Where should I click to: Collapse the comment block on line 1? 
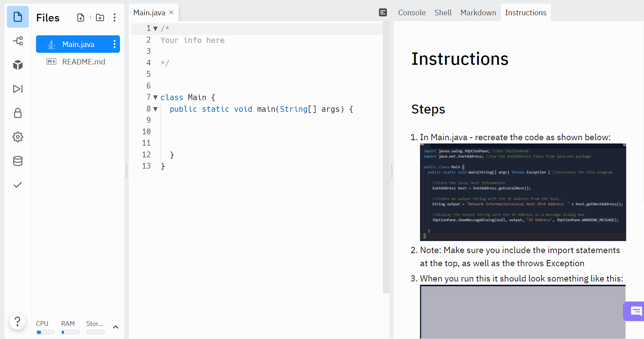[155, 28]
